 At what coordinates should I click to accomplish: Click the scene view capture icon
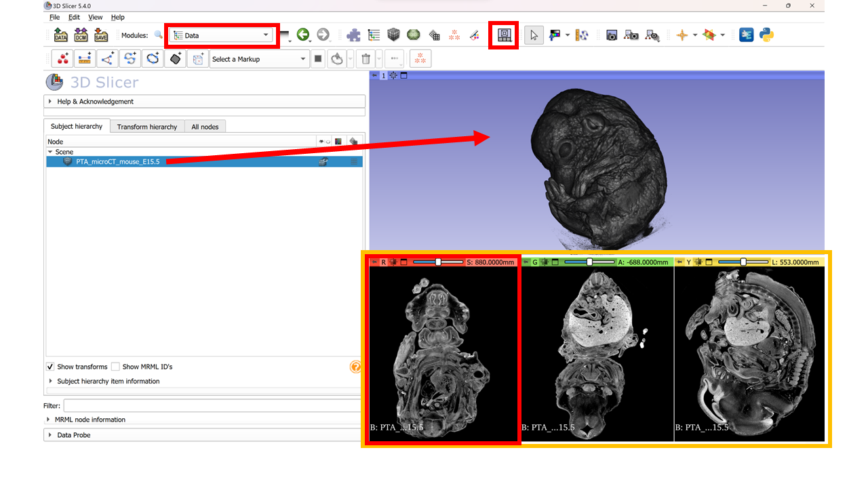(631, 35)
